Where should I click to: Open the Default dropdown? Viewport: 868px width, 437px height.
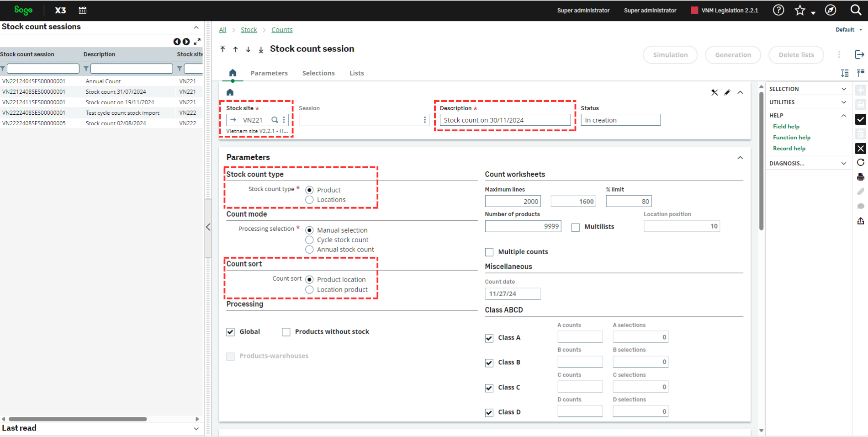[849, 30]
